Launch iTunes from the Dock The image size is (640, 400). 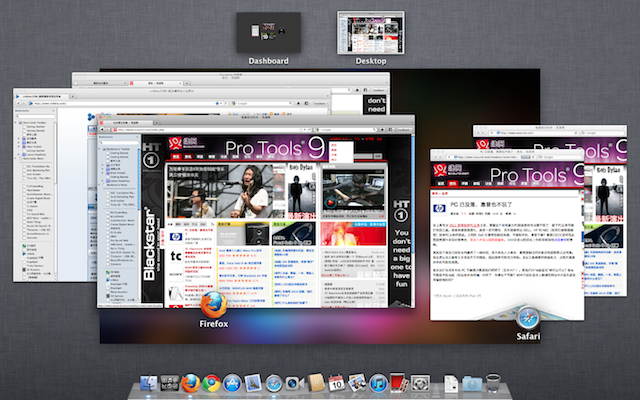coord(378,384)
